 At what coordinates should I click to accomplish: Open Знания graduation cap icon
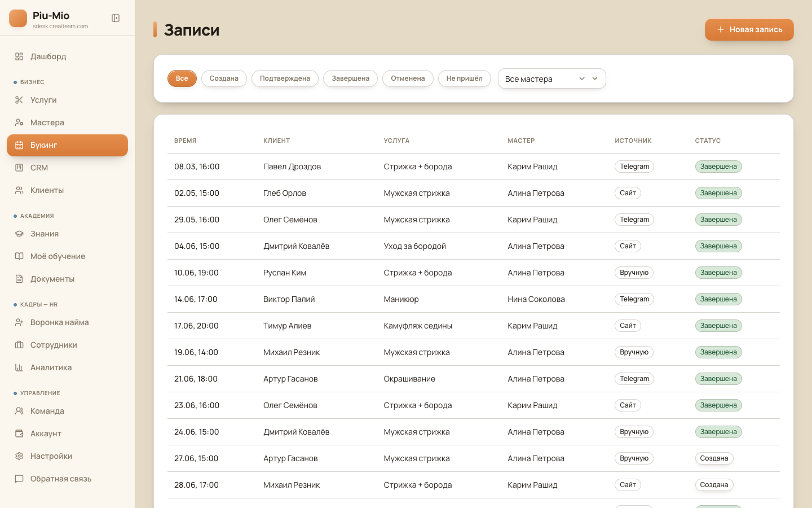[19, 234]
